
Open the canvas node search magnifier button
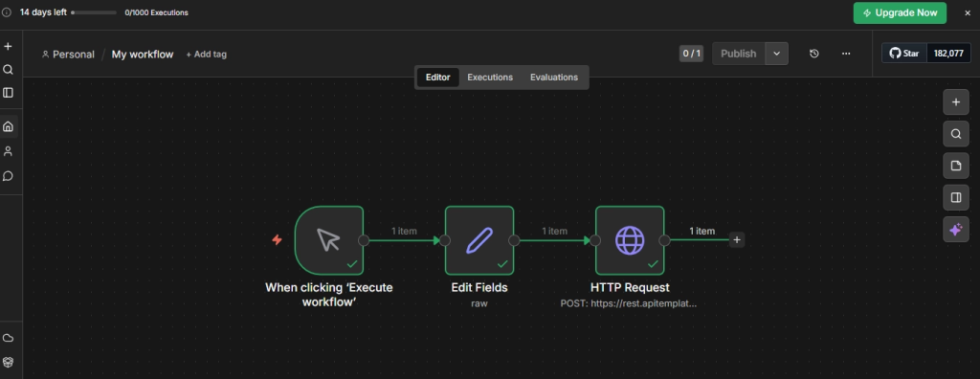point(956,134)
